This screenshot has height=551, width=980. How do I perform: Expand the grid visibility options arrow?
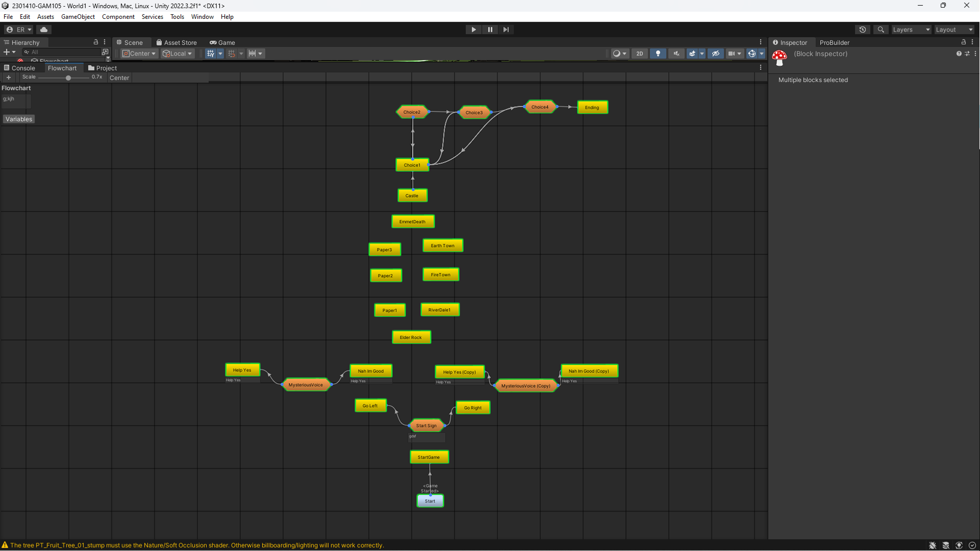click(220, 54)
